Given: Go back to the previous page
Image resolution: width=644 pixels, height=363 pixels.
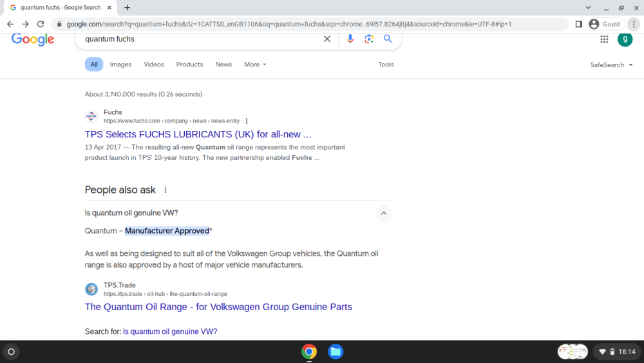Looking at the screenshot, I should [10, 25].
